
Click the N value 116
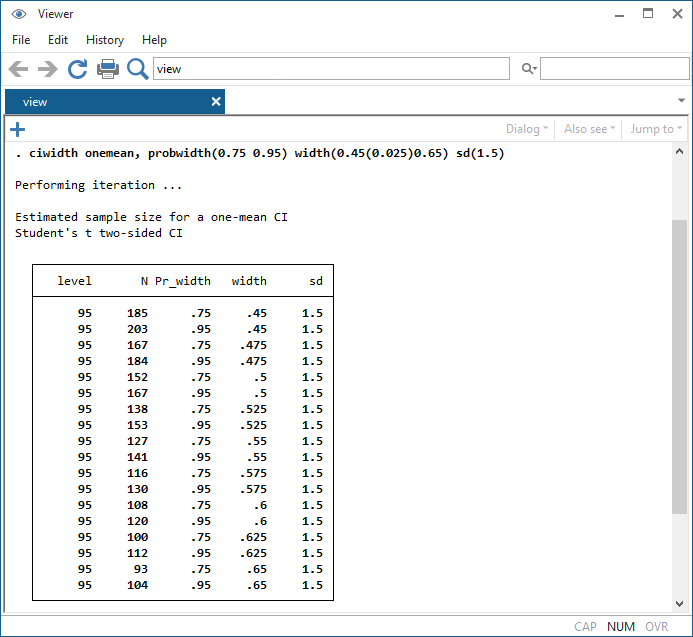coord(137,473)
